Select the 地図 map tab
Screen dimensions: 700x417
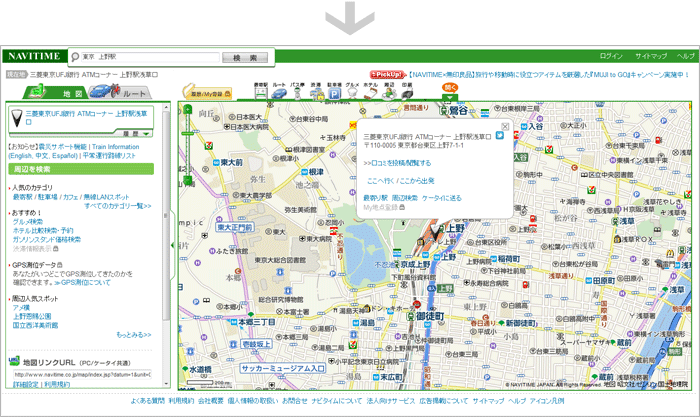tap(55, 92)
